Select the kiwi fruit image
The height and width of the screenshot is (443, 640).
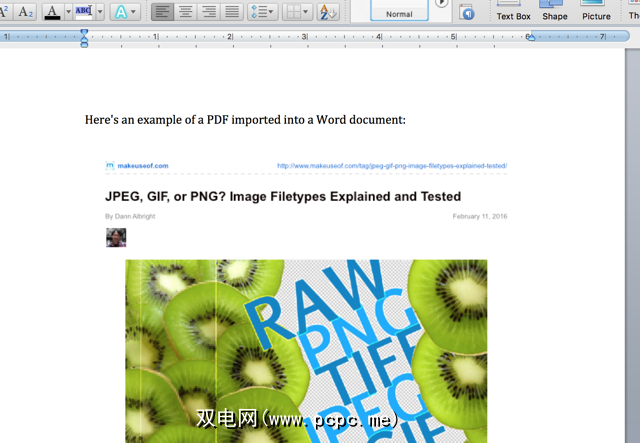[306, 351]
